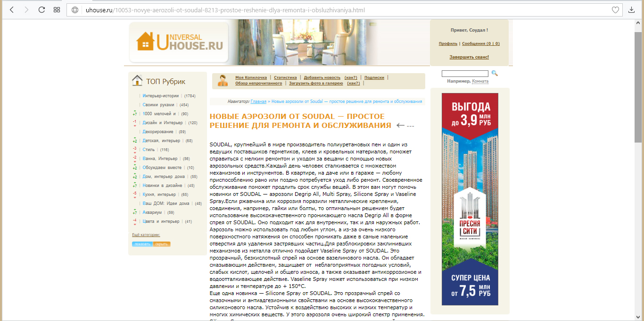
Task: Open the Обсуждаем вместе category
Action: [162, 168]
